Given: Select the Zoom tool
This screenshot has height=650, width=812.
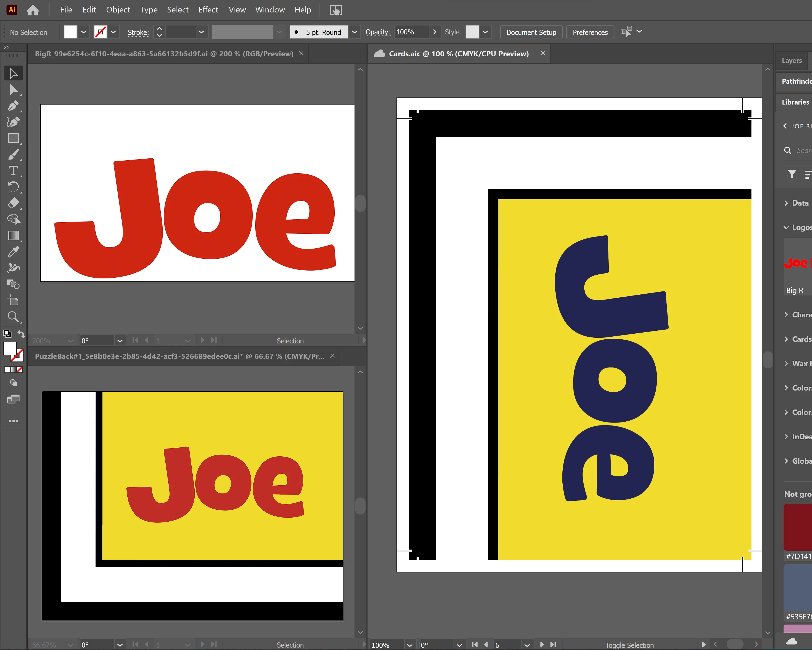Looking at the screenshot, I should [x=13, y=317].
